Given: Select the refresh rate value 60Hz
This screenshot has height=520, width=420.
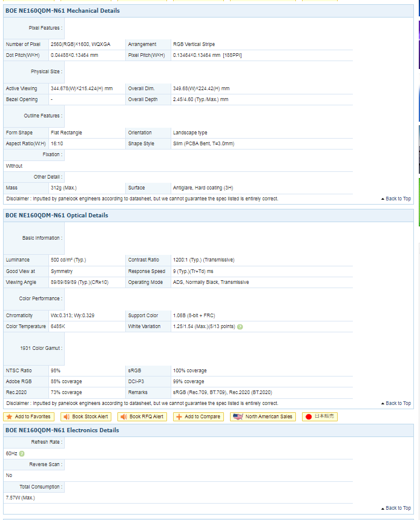Looking at the screenshot, I should tap(11, 453).
